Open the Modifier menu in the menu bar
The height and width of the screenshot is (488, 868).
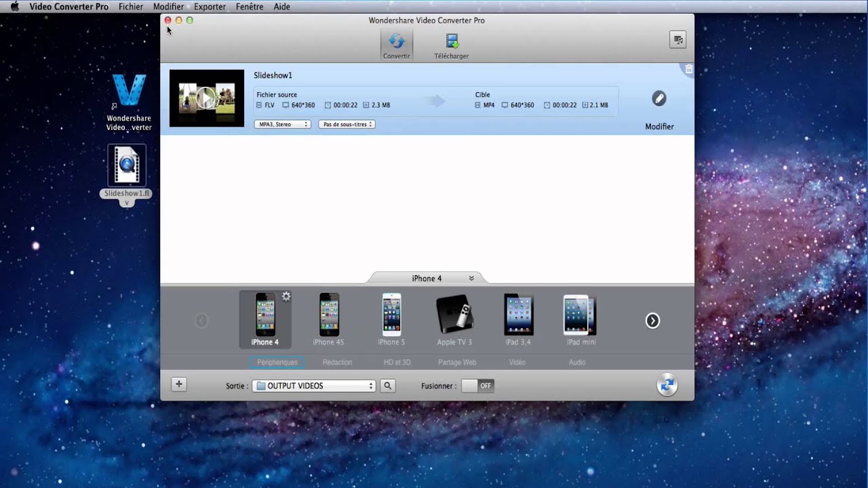coord(168,7)
